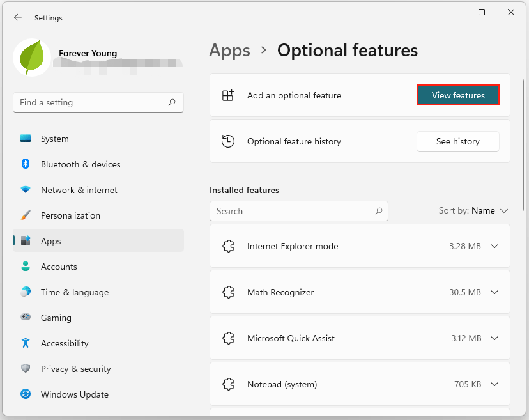Click the View features button
Viewport: 529px width, 420px height.
click(x=458, y=95)
